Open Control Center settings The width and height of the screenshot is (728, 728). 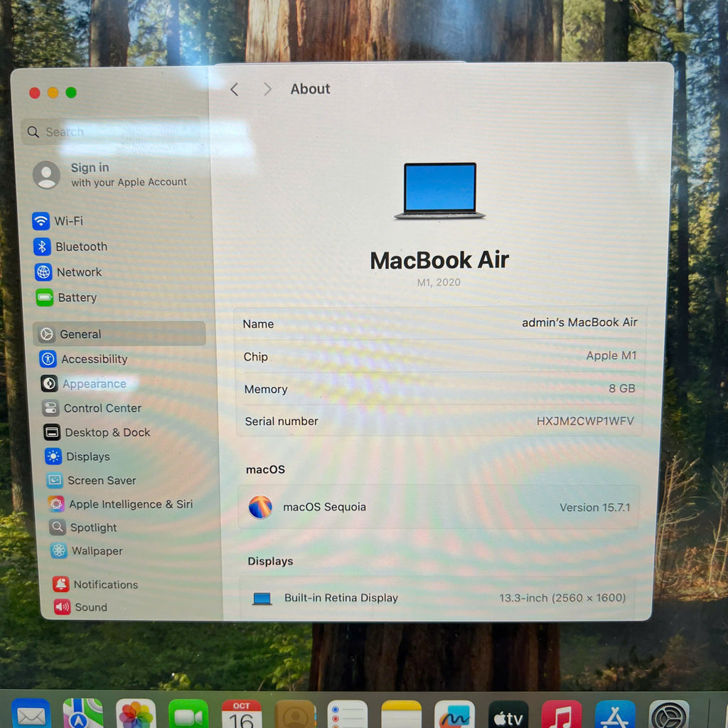point(102,408)
